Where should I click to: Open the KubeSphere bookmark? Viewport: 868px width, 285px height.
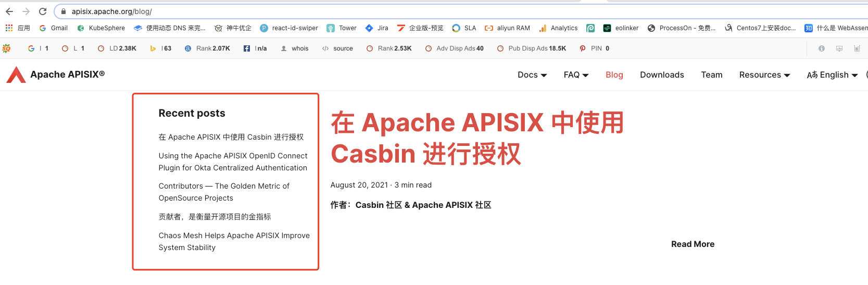pyautogui.click(x=101, y=28)
